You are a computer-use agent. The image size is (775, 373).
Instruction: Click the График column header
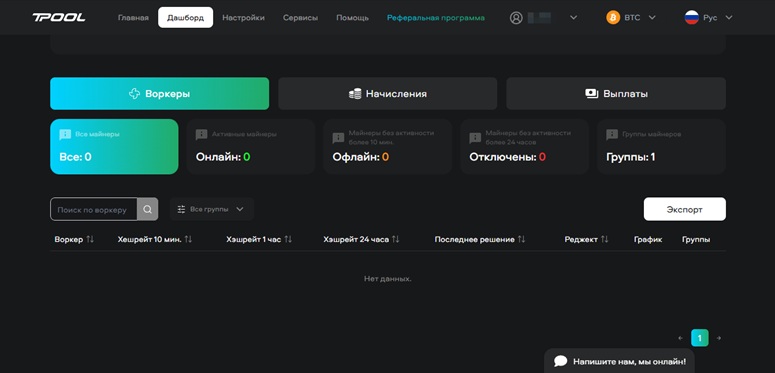648,240
